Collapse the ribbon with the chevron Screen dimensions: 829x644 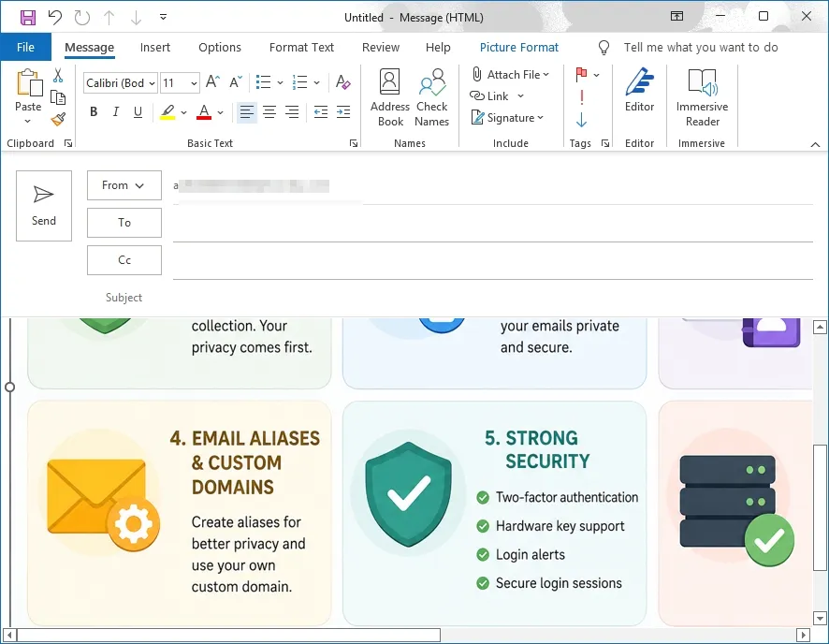(815, 144)
